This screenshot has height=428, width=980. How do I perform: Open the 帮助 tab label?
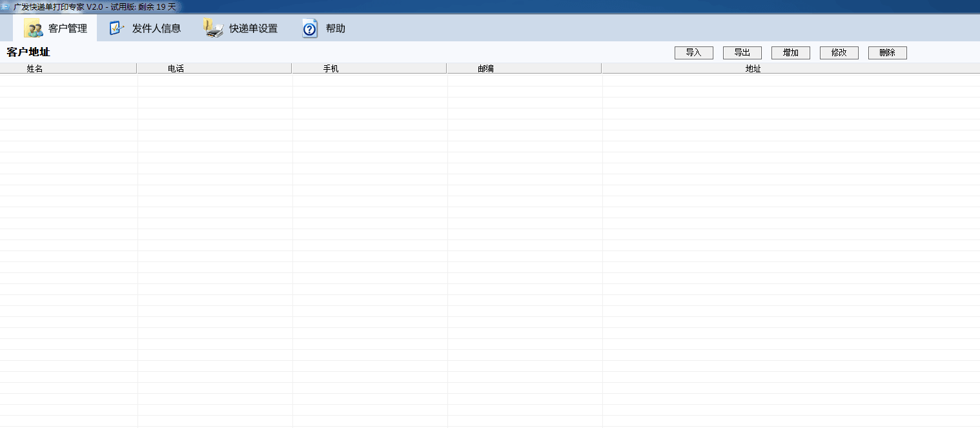[335, 28]
